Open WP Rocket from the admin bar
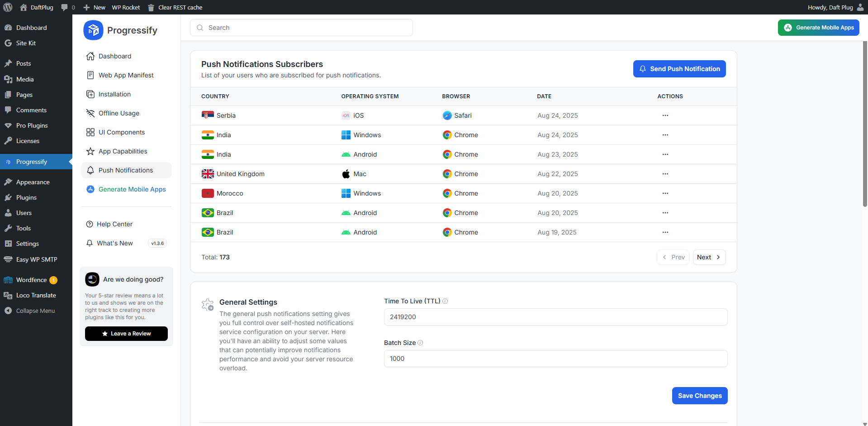This screenshot has height=426, width=868. pos(125,7)
